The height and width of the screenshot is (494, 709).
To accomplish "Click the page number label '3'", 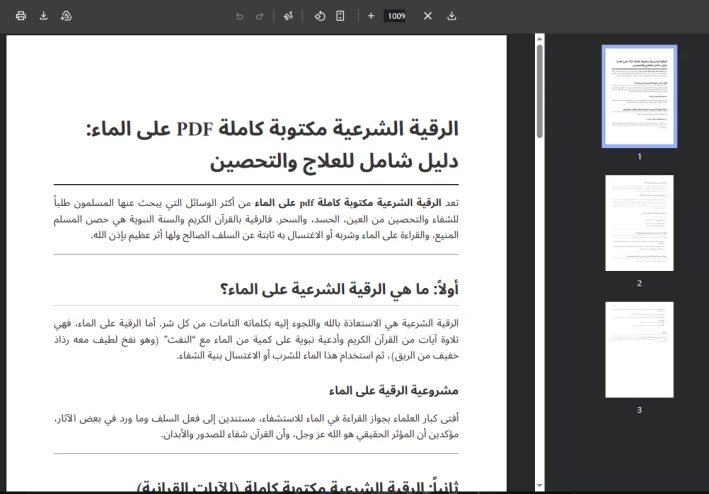I will tap(639, 410).
